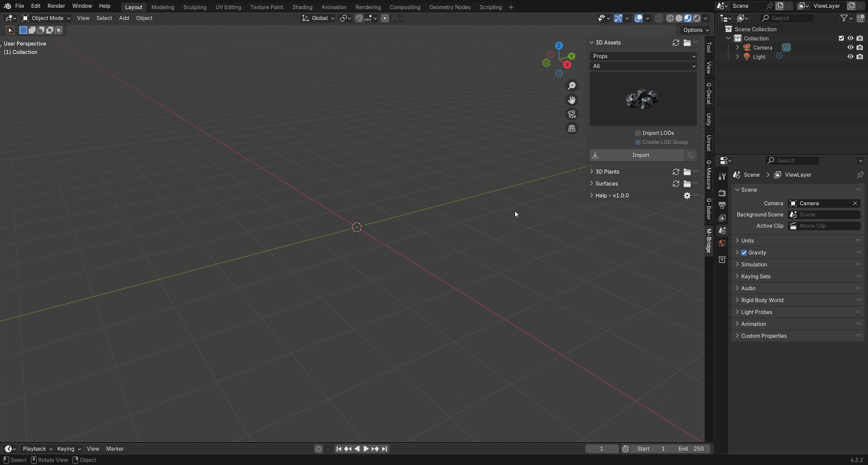868x465 pixels.
Task: Click the Animation workspace tab
Action: coord(333,6)
